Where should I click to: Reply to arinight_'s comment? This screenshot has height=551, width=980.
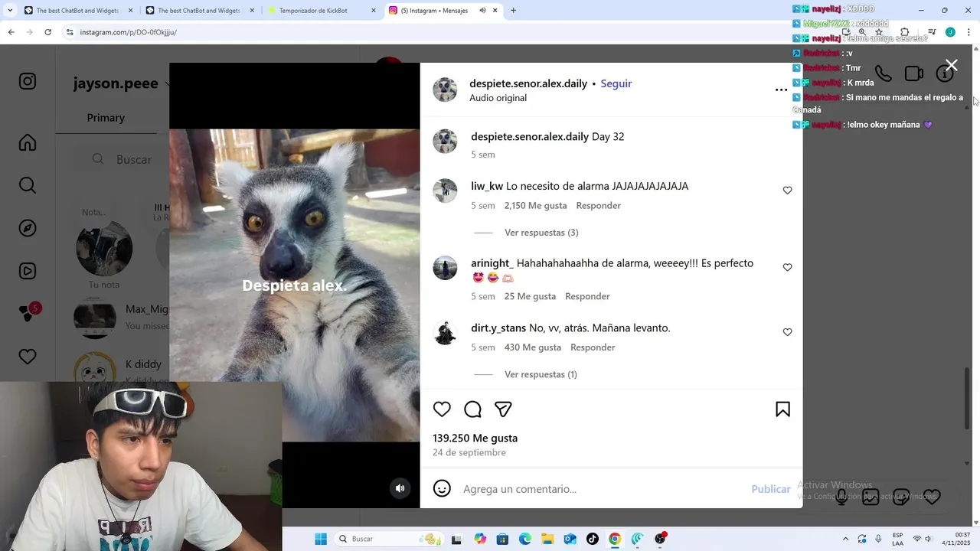point(587,296)
